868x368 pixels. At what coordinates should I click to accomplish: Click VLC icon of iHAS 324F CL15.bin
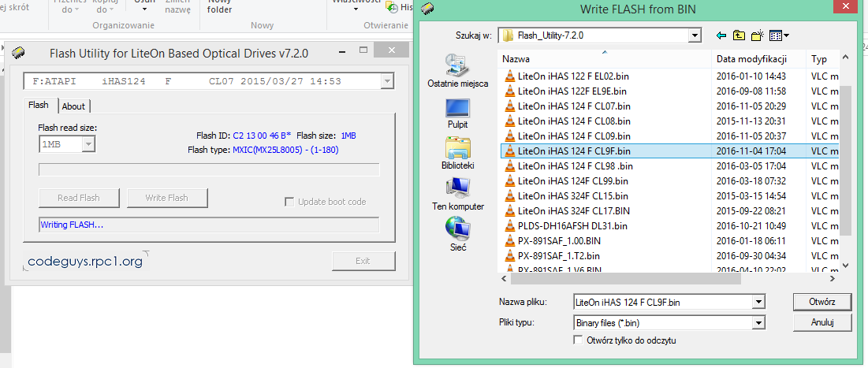[510, 196]
